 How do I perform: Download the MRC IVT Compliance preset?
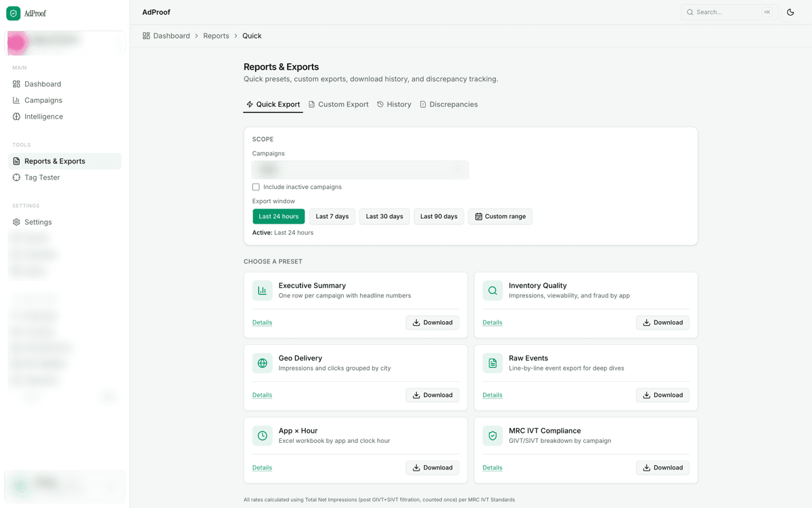pyautogui.click(x=662, y=467)
